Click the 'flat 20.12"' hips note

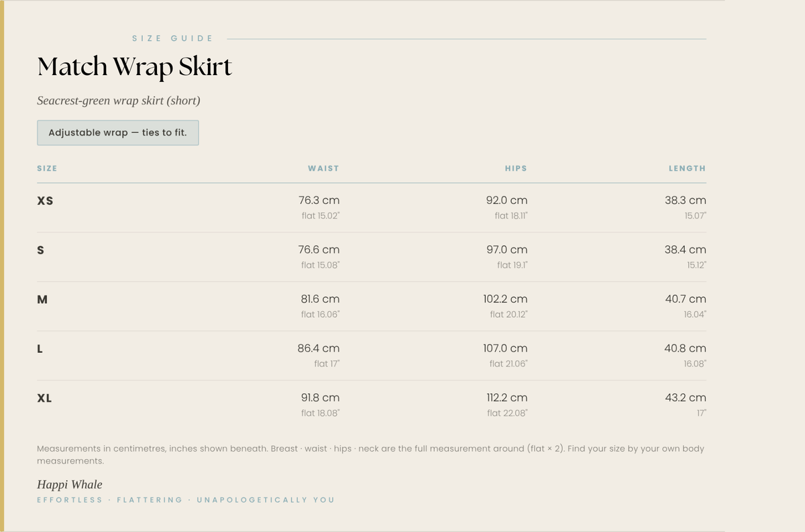[x=508, y=315]
